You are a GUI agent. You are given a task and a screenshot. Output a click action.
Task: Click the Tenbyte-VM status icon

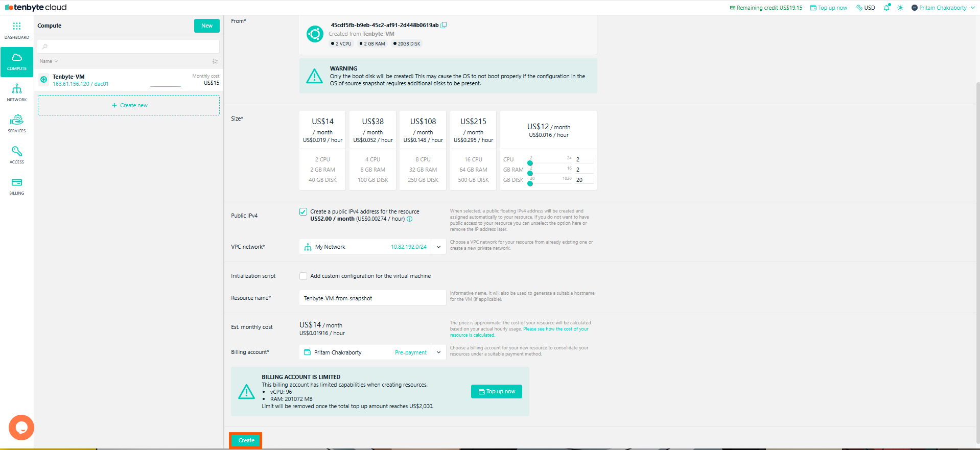point(44,80)
